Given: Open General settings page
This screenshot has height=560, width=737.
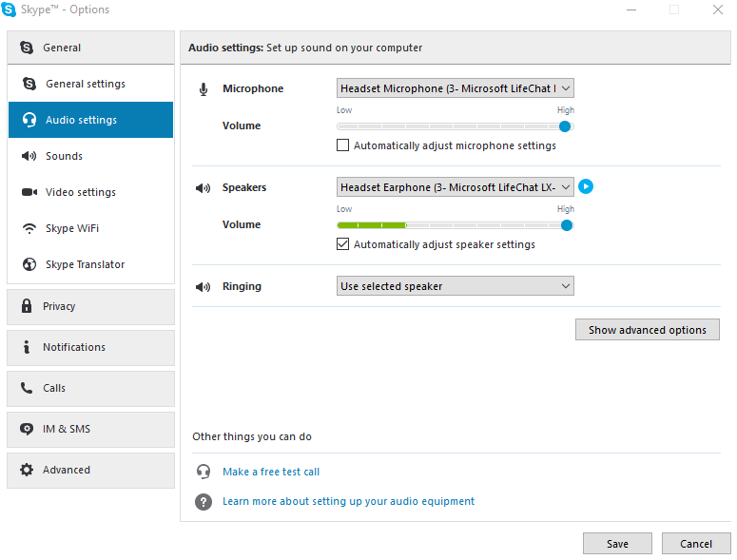Looking at the screenshot, I should 90,84.
